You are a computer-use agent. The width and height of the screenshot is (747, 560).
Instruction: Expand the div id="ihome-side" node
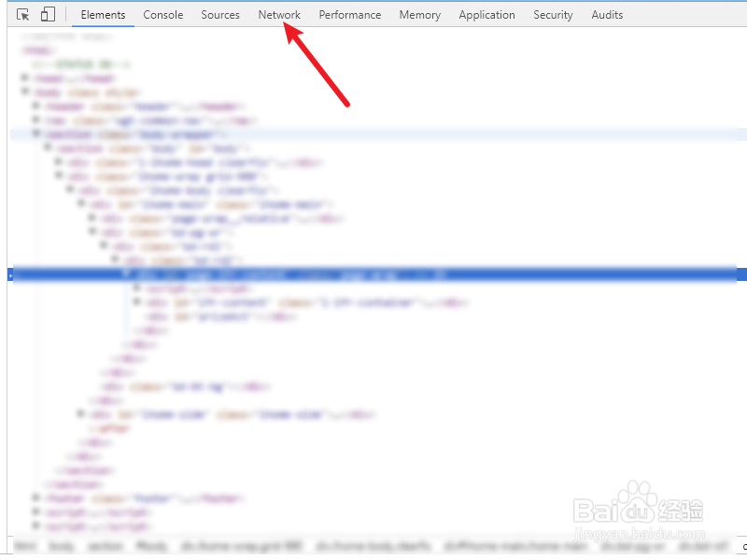[x=81, y=413]
